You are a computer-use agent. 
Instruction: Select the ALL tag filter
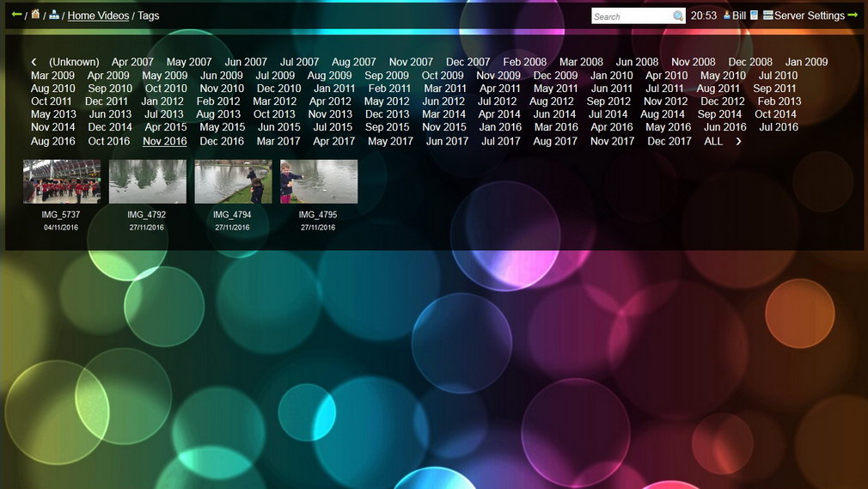713,141
